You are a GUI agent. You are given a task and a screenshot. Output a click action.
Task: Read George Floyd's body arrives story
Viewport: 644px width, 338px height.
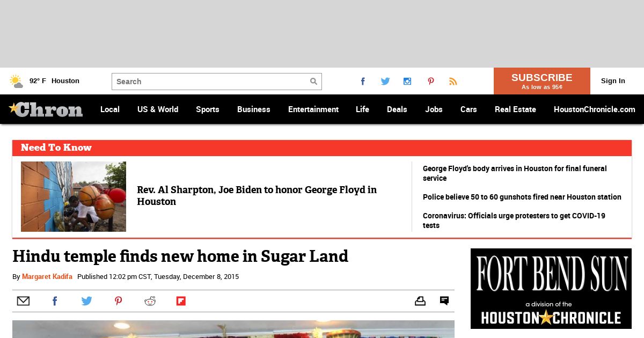pos(515,173)
